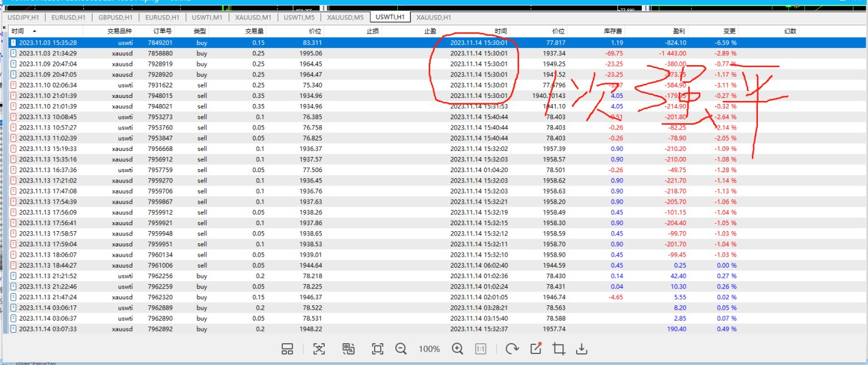Click the translate image icon
The height and width of the screenshot is (365, 868).
click(x=349, y=349)
